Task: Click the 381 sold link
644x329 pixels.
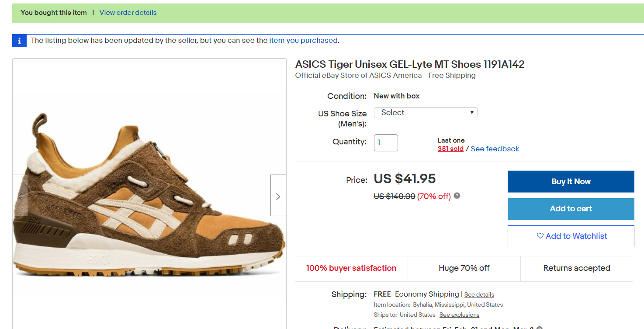Action: pos(450,149)
